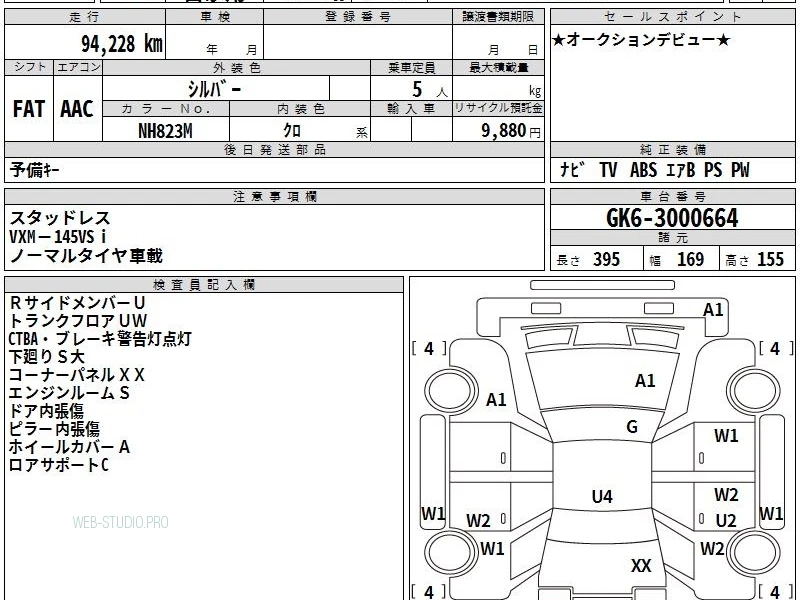This screenshot has width=800, height=600.
Task: Select the height value 155
Action: (x=770, y=259)
